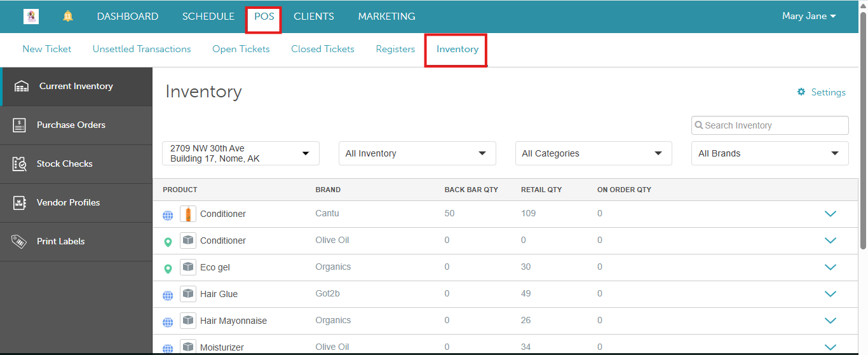Viewport: 868px width, 355px height.
Task: Click the Cantu brand cell
Action: coord(327,213)
